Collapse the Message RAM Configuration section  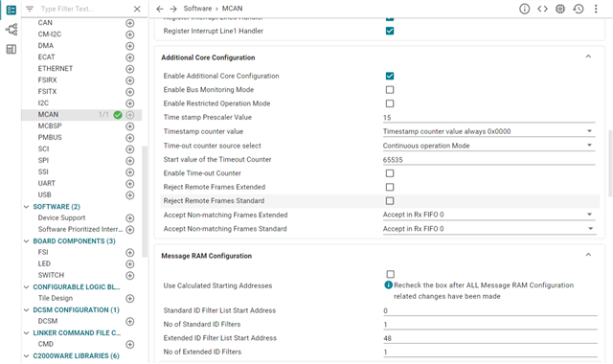click(588, 255)
